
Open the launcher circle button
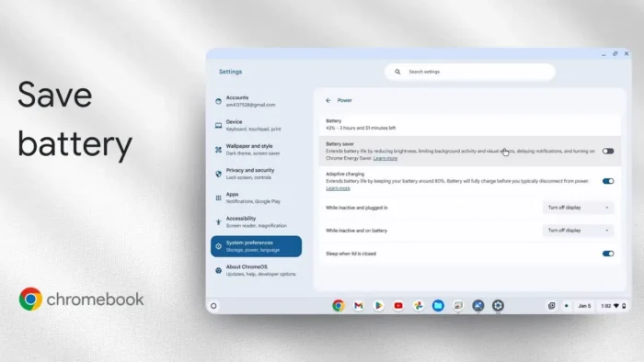tap(213, 306)
